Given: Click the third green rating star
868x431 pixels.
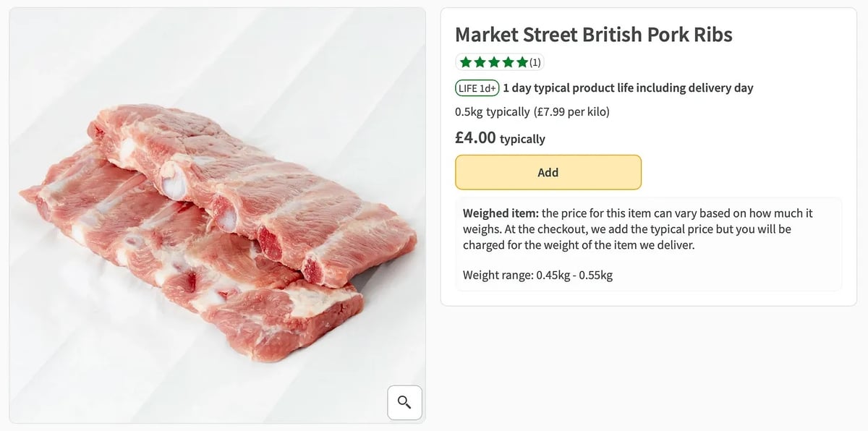Looking at the screenshot, I should [493, 62].
